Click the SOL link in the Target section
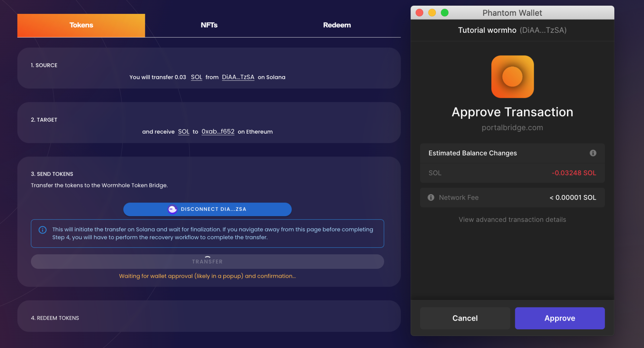This screenshot has height=348, width=644. click(184, 131)
